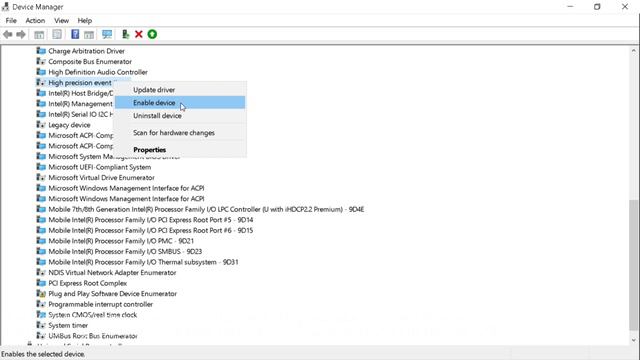640x360 pixels.
Task: Click the icon beside PCI Express Root Complex
Action: (41, 283)
